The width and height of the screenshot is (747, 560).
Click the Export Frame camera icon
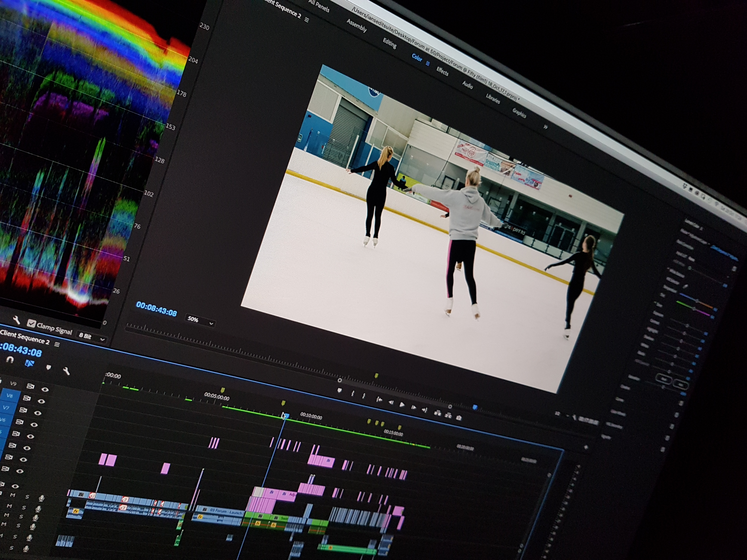[459, 418]
